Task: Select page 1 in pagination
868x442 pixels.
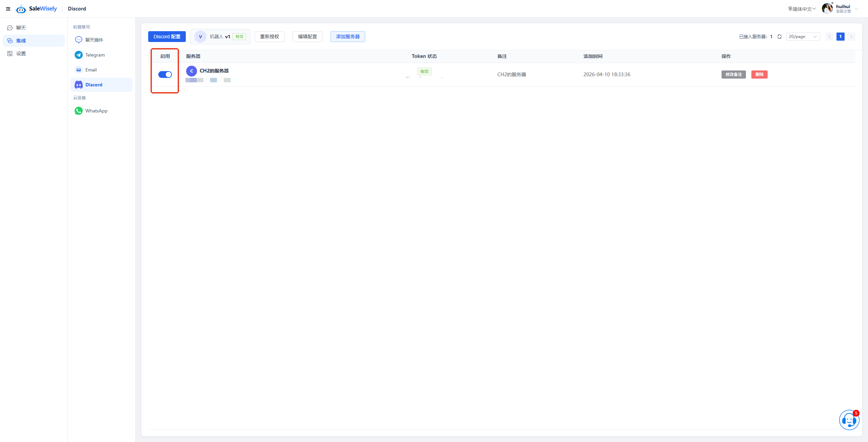Action: (x=841, y=37)
